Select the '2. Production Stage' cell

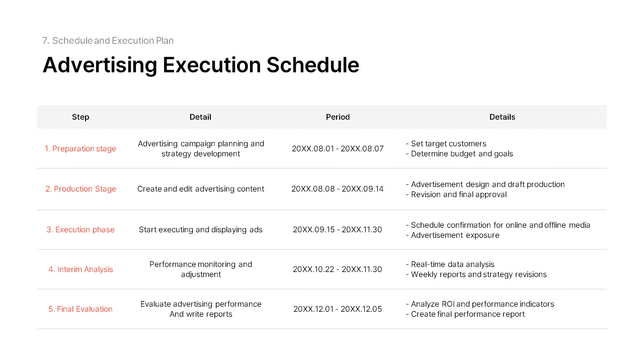pyautogui.click(x=80, y=189)
